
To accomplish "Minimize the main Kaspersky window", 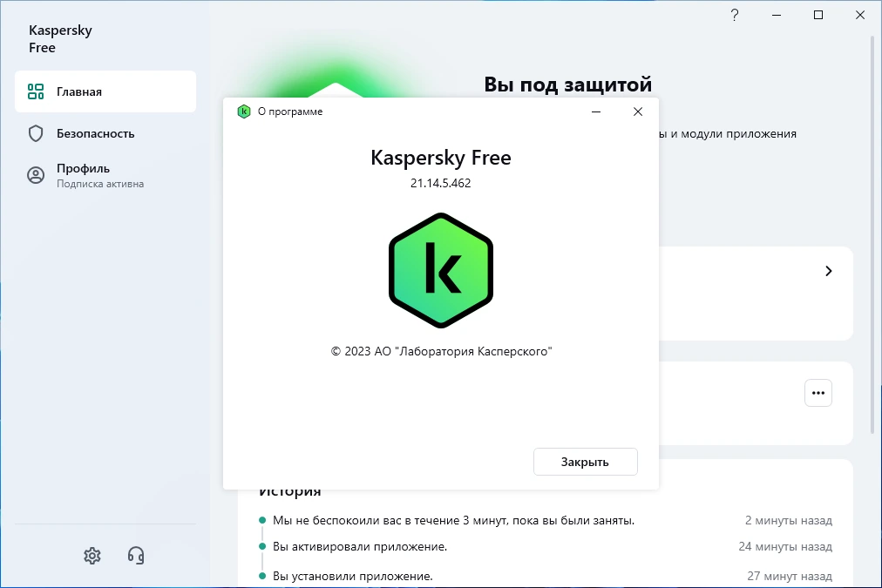I will click(x=777, y=15).
